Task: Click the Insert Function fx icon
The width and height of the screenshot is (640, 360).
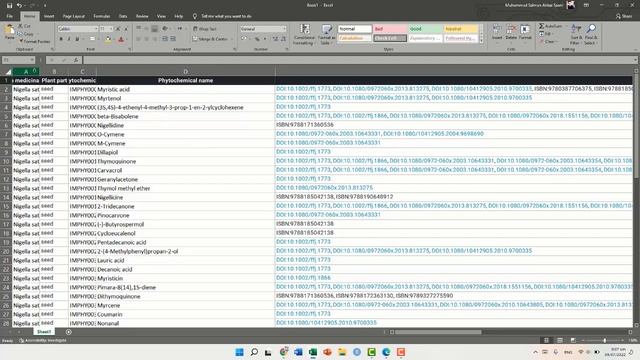Action: coord(76,60)
